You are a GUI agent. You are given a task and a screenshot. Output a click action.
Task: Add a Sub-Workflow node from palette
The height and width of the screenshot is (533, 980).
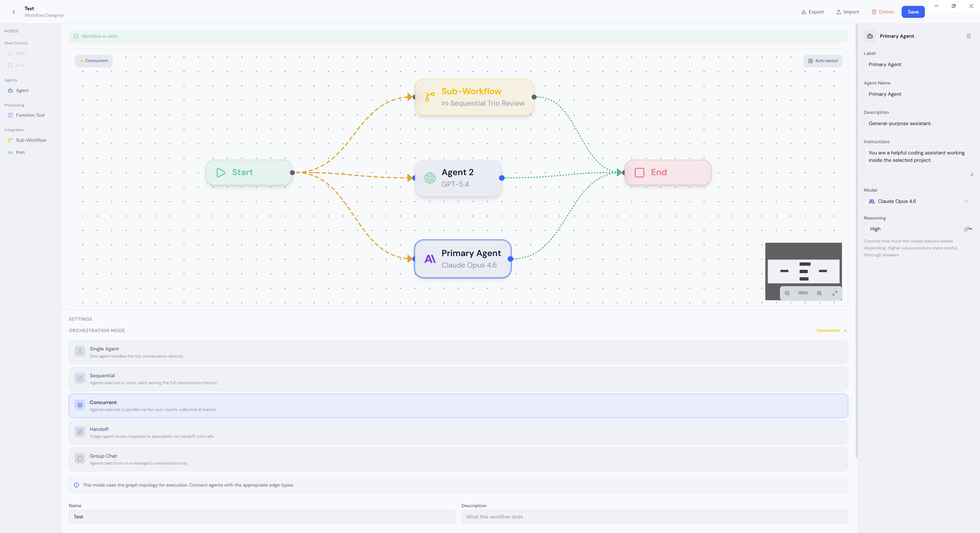(27, 140)
